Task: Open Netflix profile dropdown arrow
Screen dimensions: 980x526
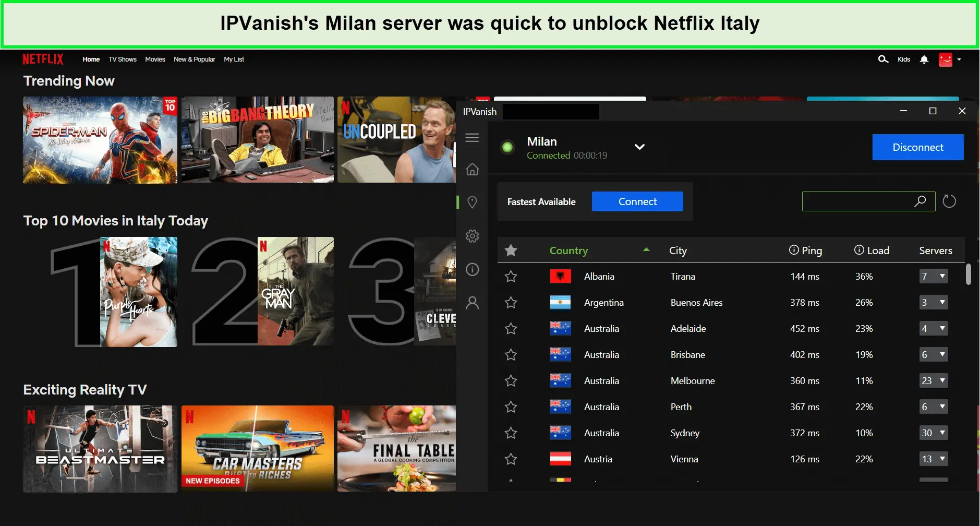Action: pyautogui.click(x=959, y=59)
